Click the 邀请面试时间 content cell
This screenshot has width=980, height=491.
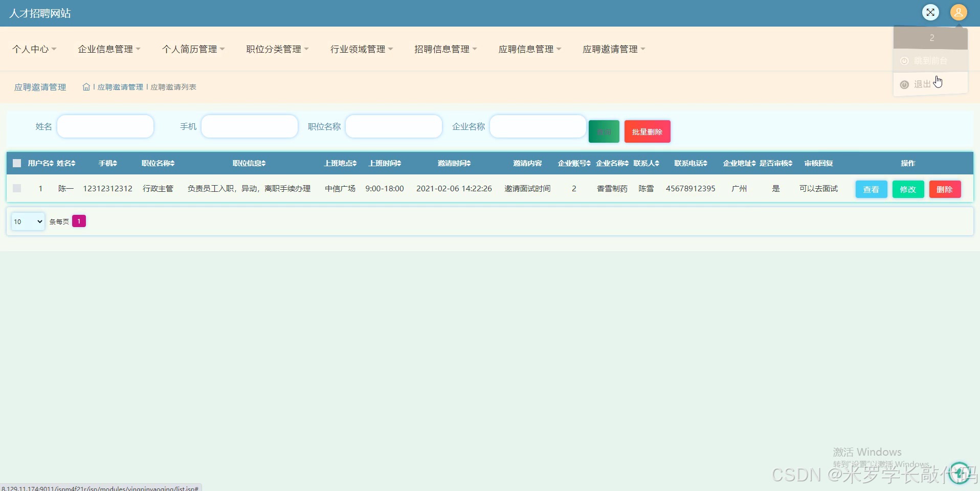coord(527,189)
